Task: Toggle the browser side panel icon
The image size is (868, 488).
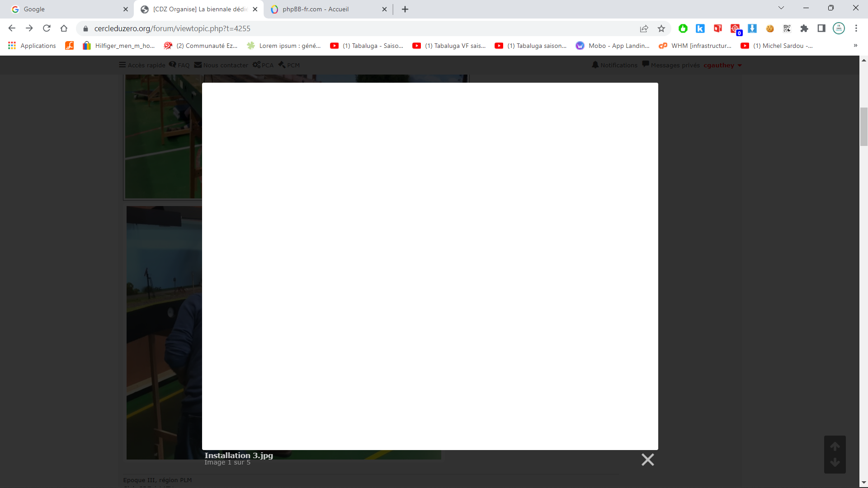Action: [x=821, y=28]
